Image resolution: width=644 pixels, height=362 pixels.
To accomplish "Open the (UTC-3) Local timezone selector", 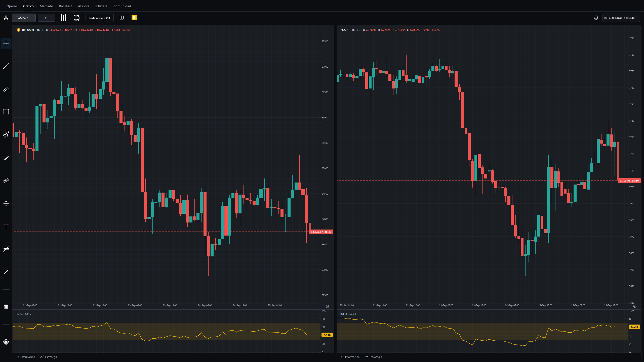I will coord(621,18).
